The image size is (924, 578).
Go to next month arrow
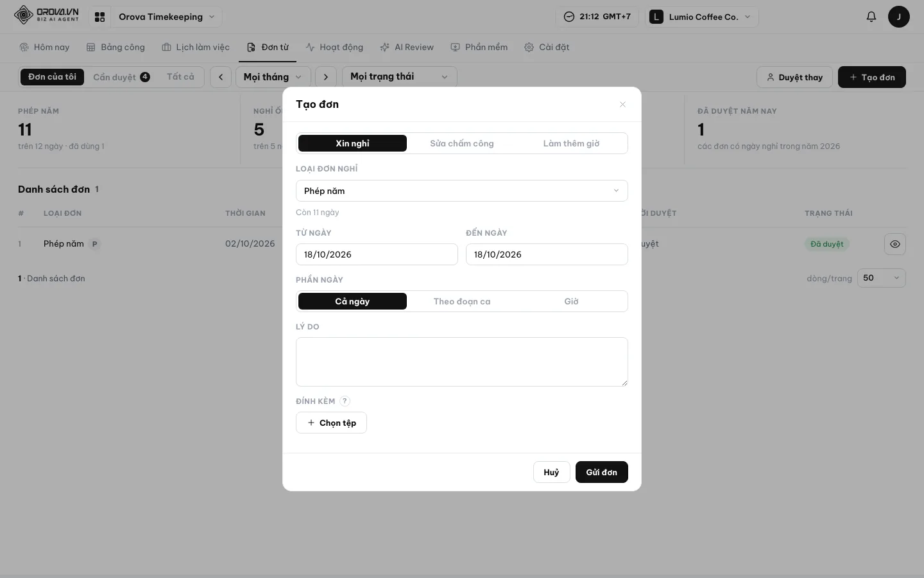click(326, 77)
